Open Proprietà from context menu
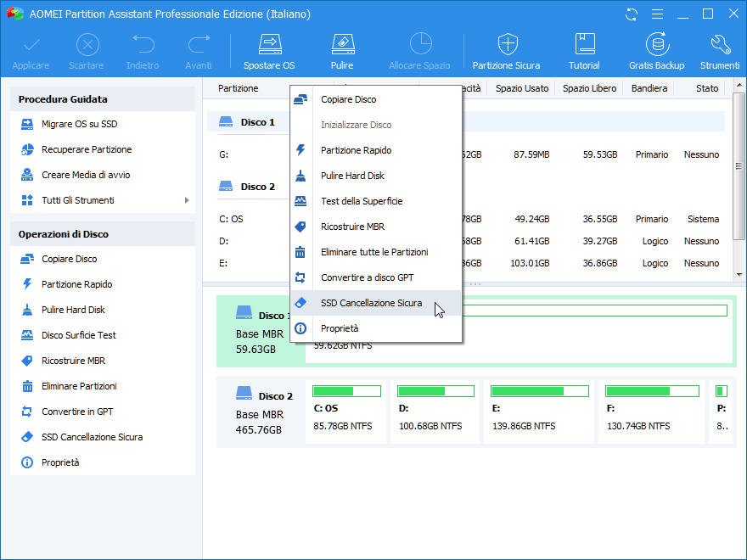747x560 pixels. click(375, 328)
